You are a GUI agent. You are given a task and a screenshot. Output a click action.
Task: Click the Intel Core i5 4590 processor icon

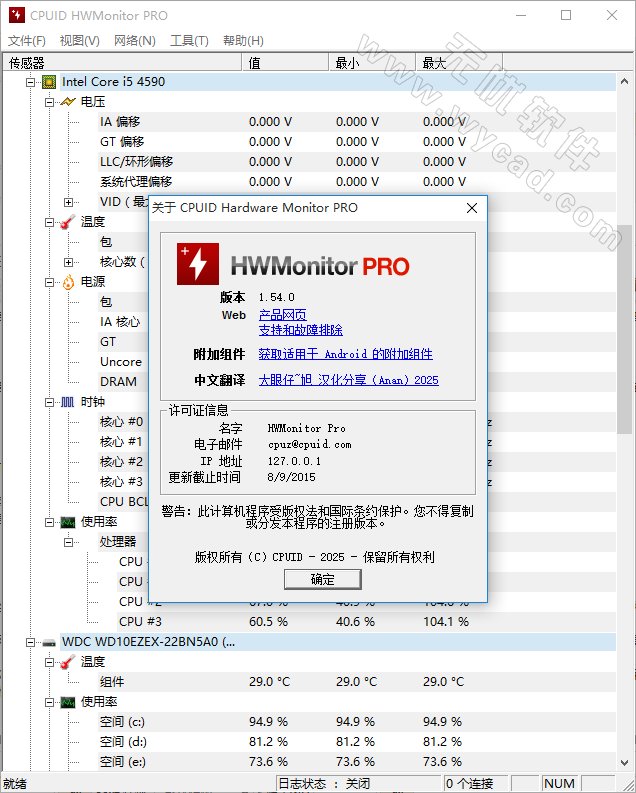[49, 81]
